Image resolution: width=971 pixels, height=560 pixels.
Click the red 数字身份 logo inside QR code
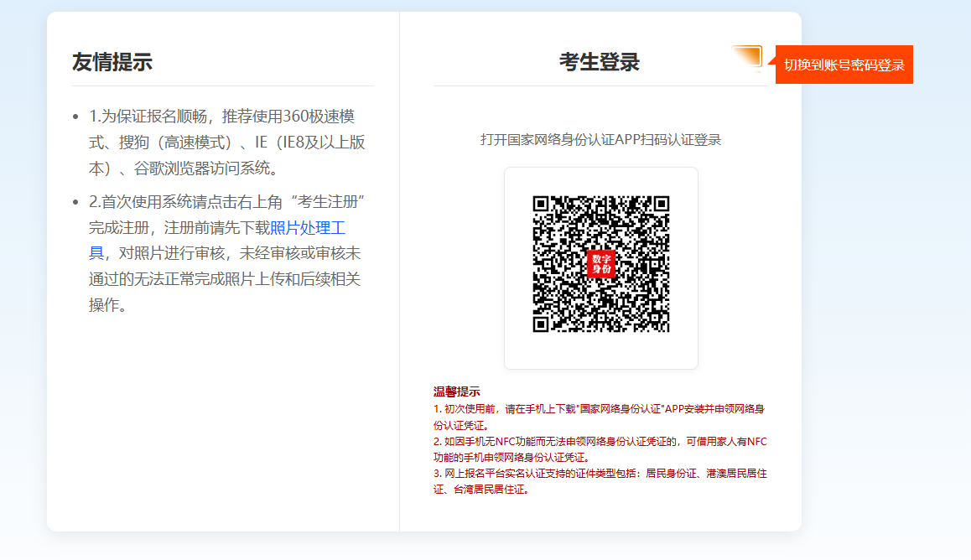coord(600,264)
